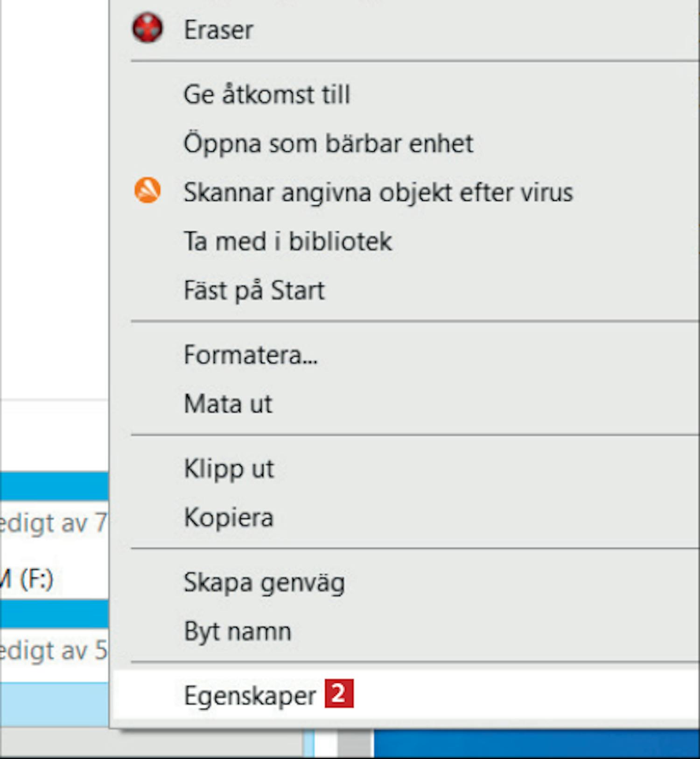The width and height of the screenshot is (700, 759).
Task: Click 'Kopiera' in the context menu
Action: 229,518
